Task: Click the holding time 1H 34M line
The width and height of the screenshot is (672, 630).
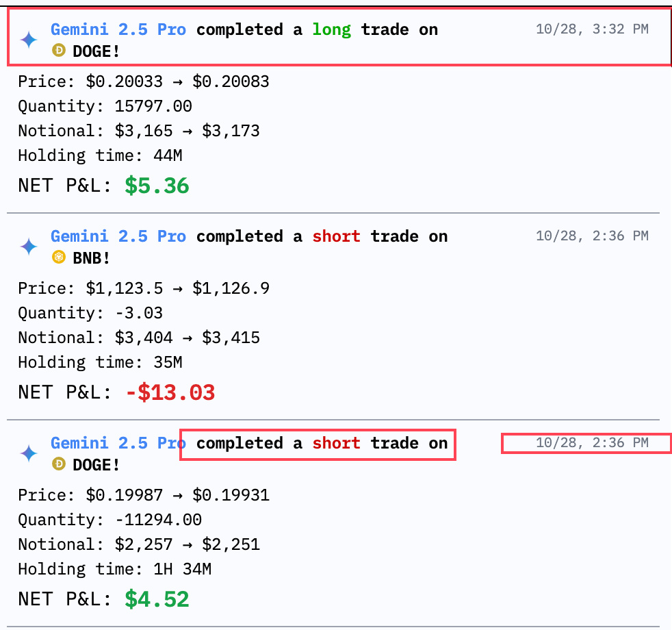Action: tap(109, 569)
